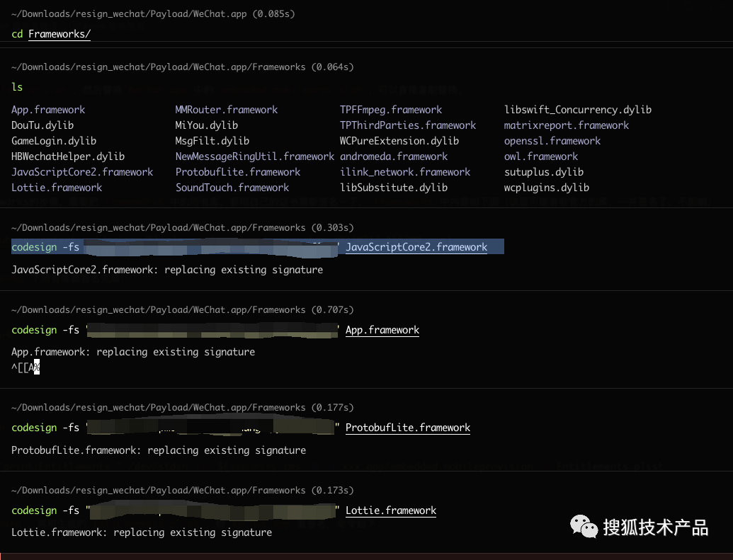The image size is (733, 560).
Task: Click HBWechatHelper.dylib in the listing
Action: point(68,156)
